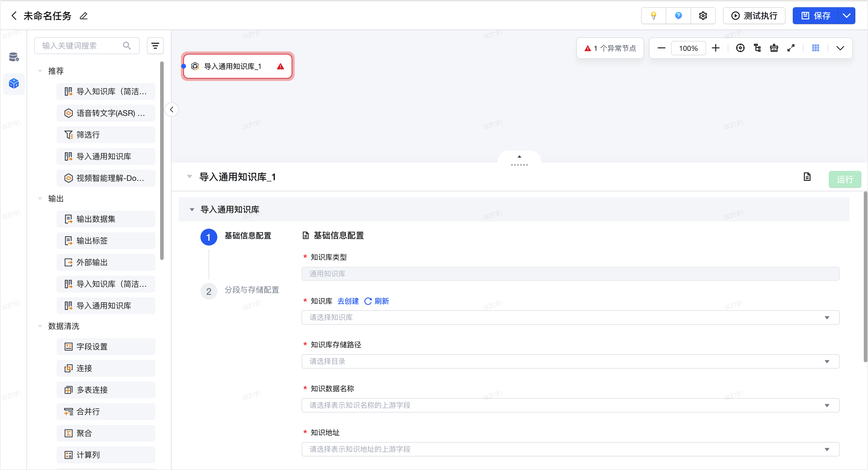The height and width of the screenshot is (470, 868).
Task: Click the edit pencil to rename the task
Action: (84, 16)
